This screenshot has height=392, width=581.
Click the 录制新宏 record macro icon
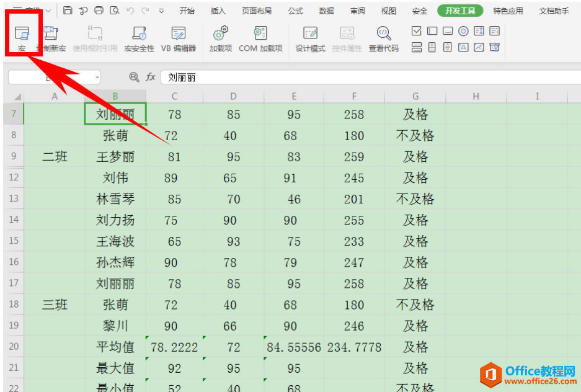[x=51, y=33]
